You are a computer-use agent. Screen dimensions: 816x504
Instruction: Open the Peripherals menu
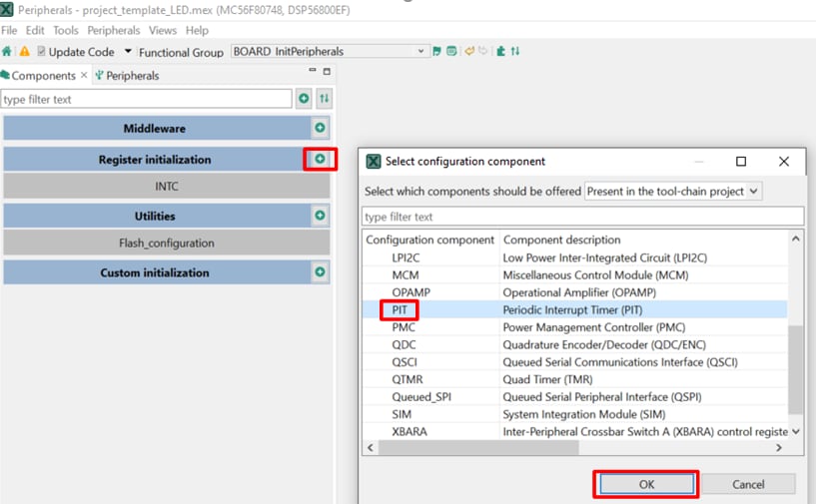(114, 31)
